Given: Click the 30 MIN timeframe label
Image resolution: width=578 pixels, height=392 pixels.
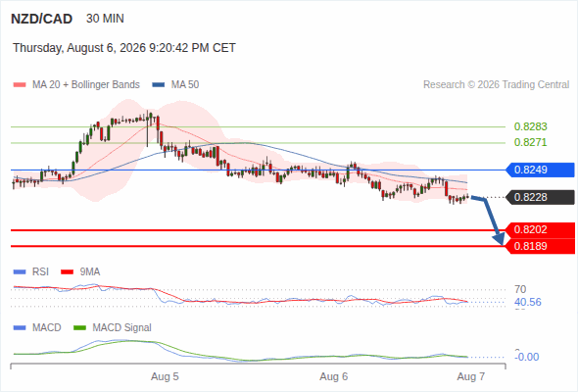Looking at the screenshot, I should (105, 19).
